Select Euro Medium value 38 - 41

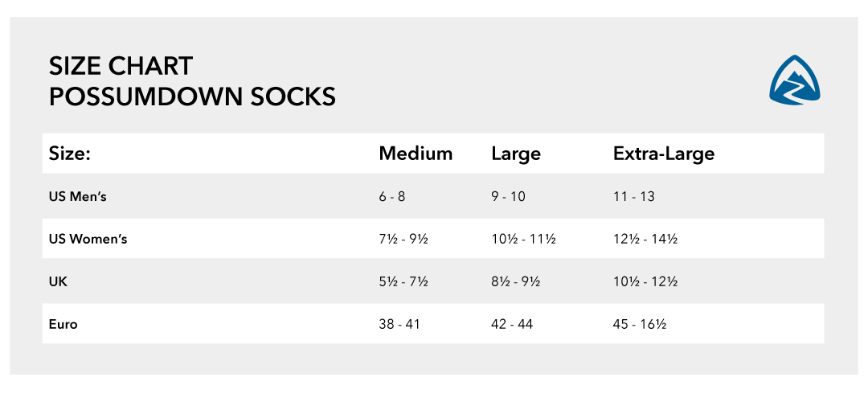point(399,325)
